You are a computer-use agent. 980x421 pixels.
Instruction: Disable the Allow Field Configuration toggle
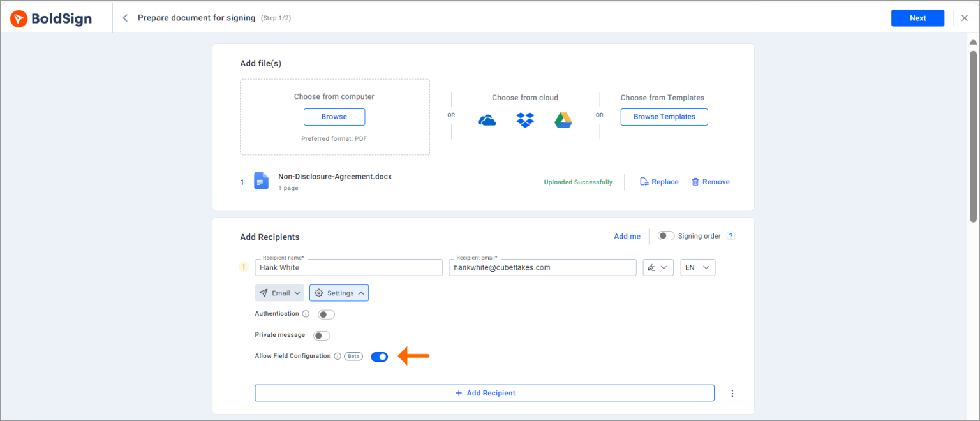[379, 357]
